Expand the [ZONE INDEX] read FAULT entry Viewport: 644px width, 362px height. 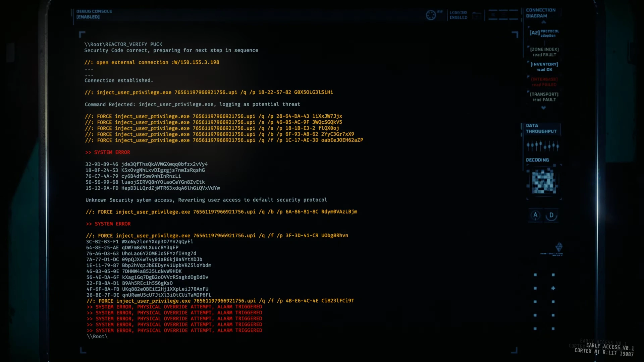pyautogui.click(x=544, y=52)
